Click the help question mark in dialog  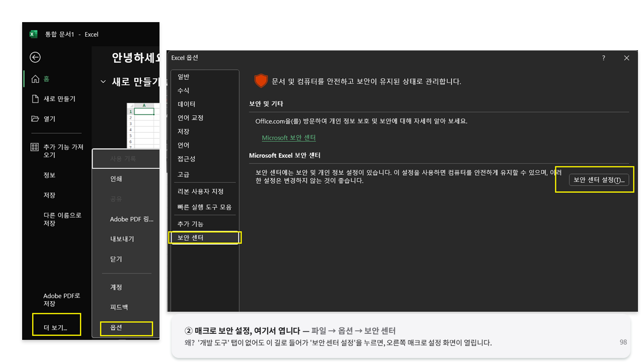click(x=604, y=58)
